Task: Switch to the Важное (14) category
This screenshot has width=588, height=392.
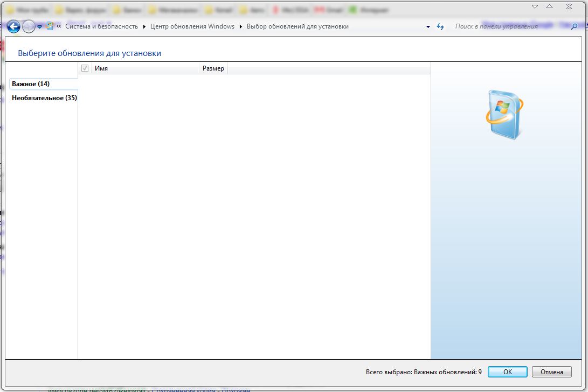Action: (x=44, y=83)
